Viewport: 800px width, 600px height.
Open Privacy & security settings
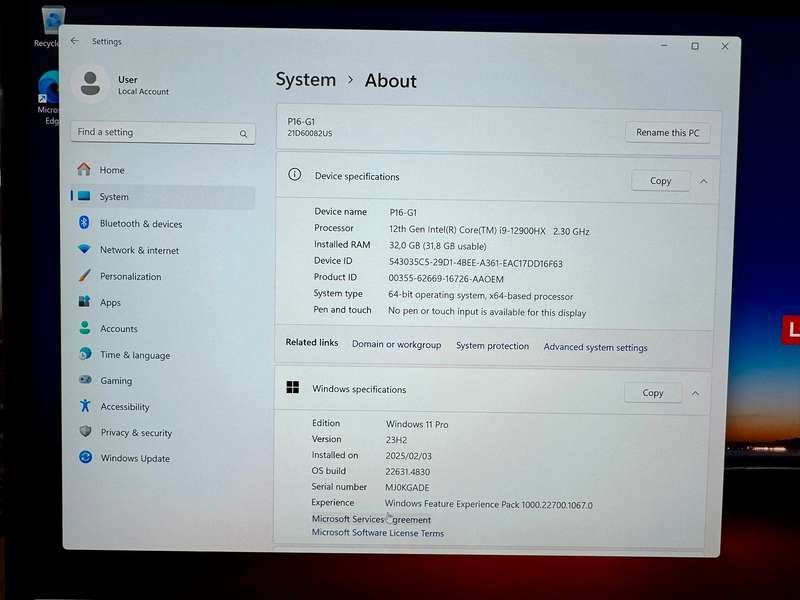[163, 433]
